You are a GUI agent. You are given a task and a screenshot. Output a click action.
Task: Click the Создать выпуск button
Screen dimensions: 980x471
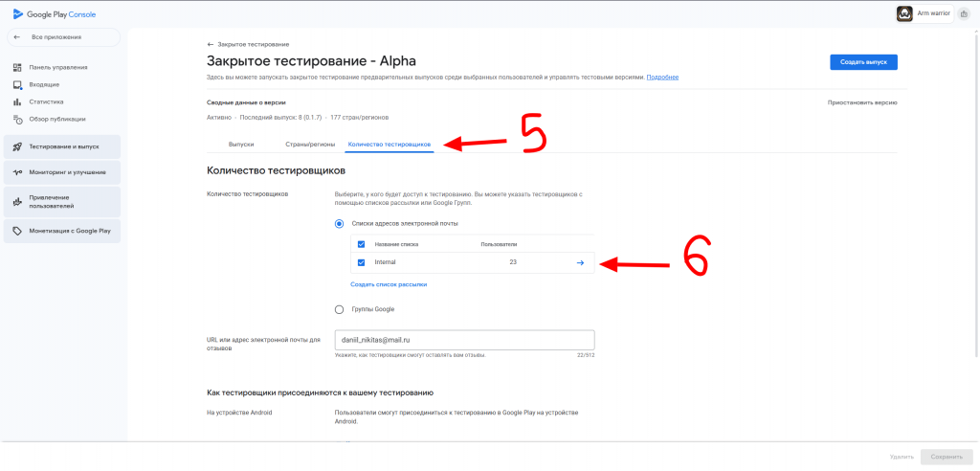tap(864, 62)
